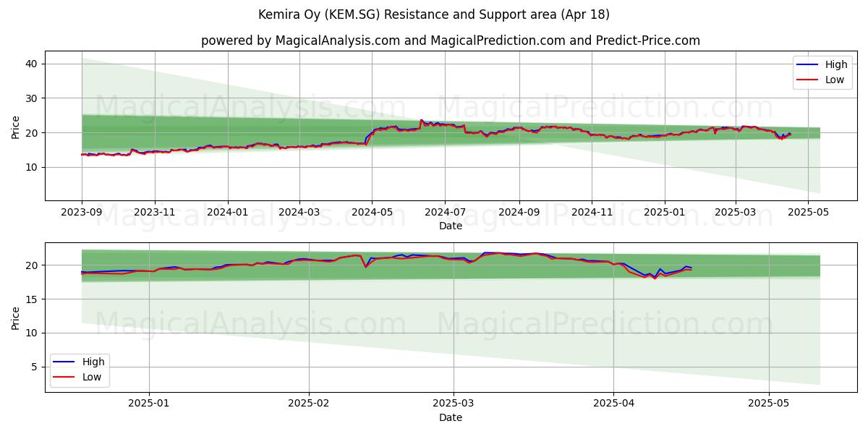
Task: Click the '2024-11' date tick label
Action: (x=592, y=213)
